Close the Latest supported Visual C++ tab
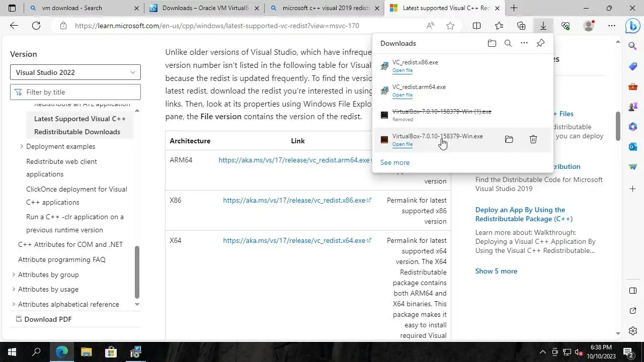Image resolution: width=644 pixels, height=362 pixels. pyautogui.click(x=498, y=8)
